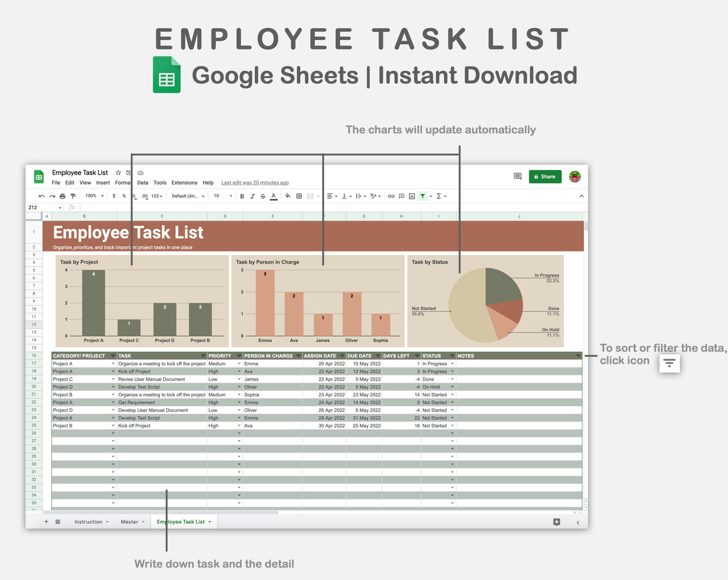Select the Paint format tool

(73, 196)
